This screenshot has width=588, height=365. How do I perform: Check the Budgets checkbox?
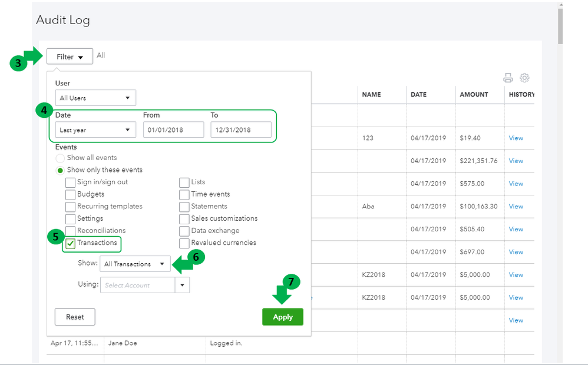click(70, 194)
